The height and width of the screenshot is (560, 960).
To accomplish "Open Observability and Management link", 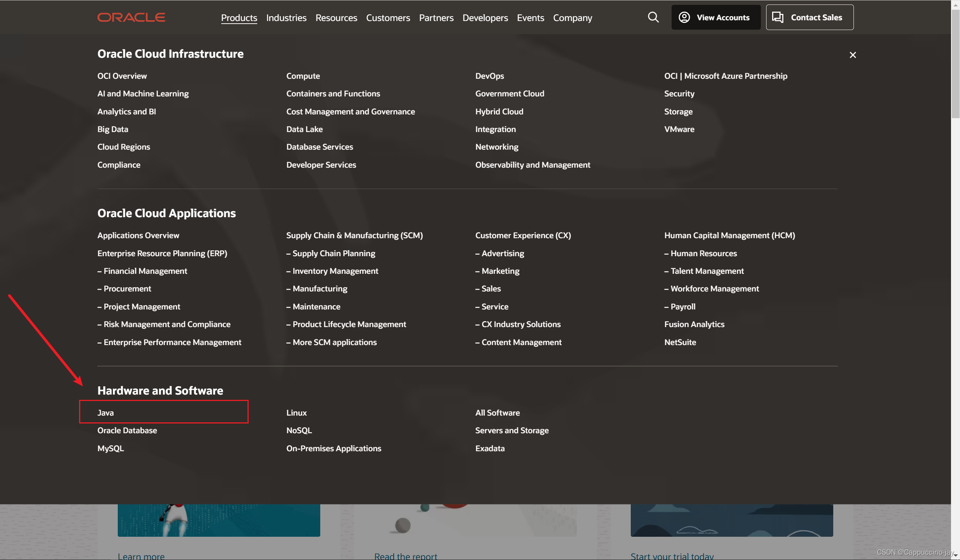I will coord(532,165).
